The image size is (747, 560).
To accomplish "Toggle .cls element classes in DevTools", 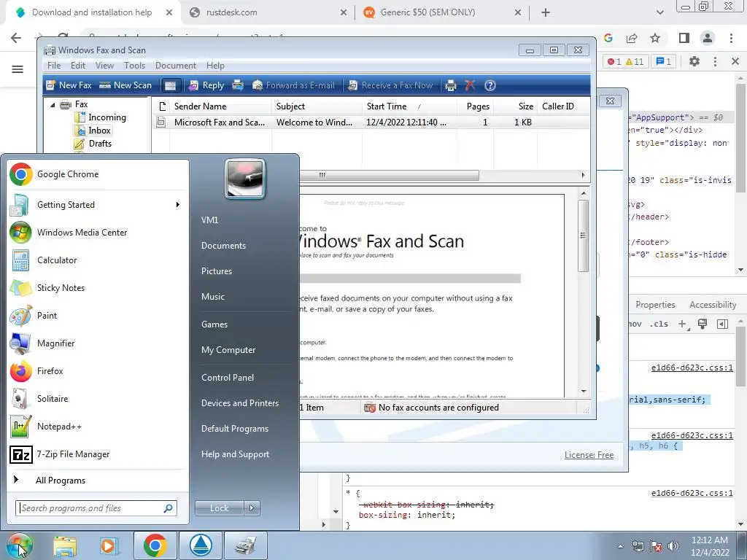I will [660, 324].
